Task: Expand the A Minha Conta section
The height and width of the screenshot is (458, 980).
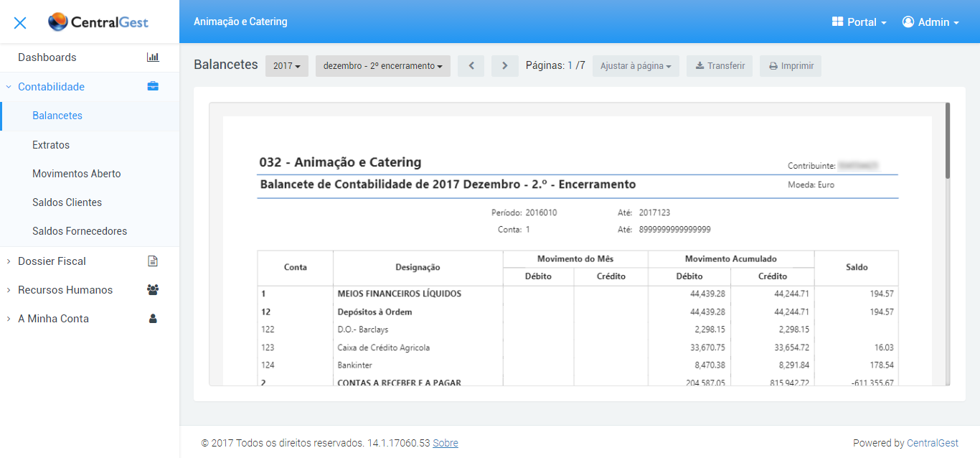Action: [x=90, y=319]
